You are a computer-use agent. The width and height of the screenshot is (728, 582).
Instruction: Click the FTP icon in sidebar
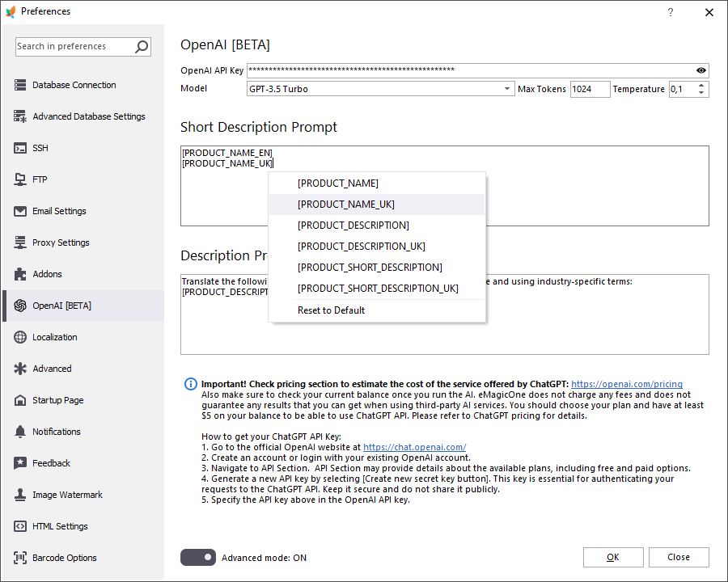[x=20, y=179]
